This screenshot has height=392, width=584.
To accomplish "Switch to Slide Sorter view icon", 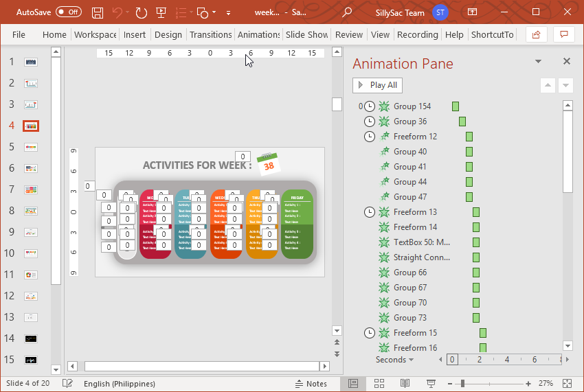I will [x=379, y=384].
